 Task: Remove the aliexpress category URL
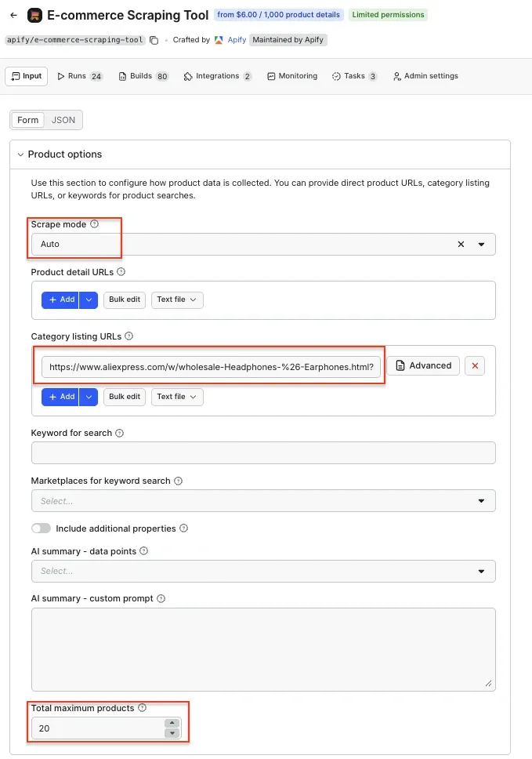(x=475, y=365)
